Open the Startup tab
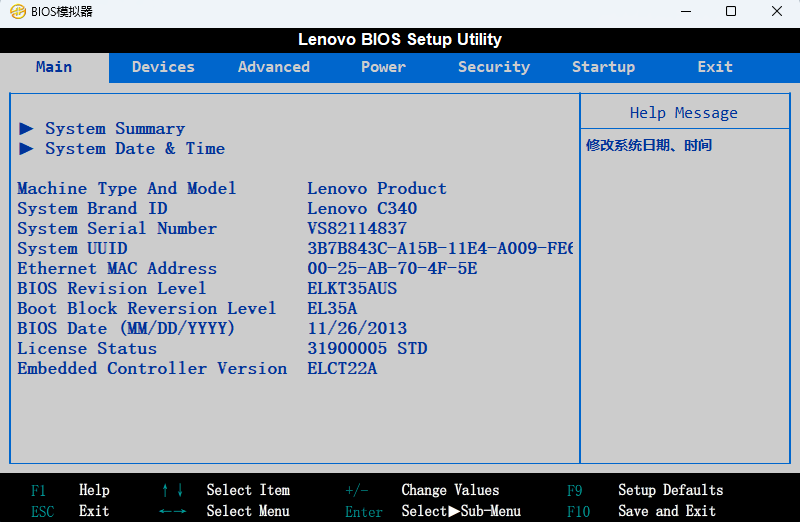Screen dimensions: 800x522 [x=604, y=67]
